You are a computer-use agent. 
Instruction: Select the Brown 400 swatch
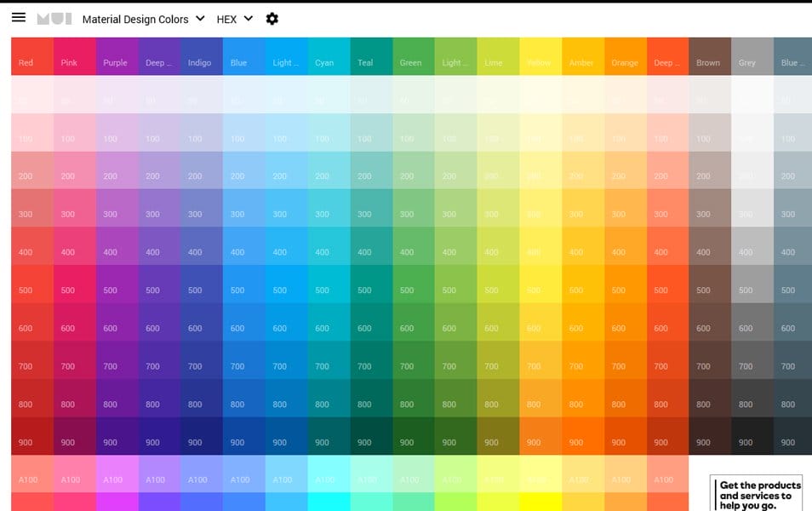708,252
